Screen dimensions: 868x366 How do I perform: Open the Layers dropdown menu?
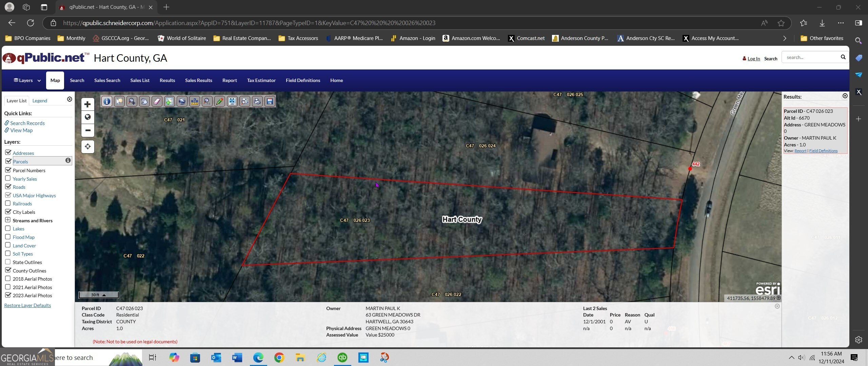(x=27, y=80)
